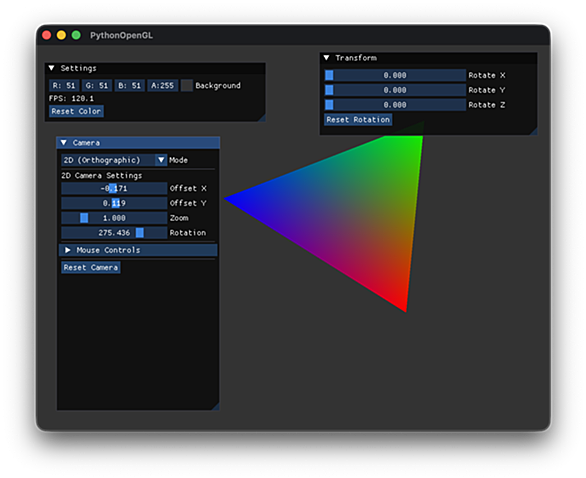Collapse the Transform panel triangle
The image size is (586, 478).
326,58
